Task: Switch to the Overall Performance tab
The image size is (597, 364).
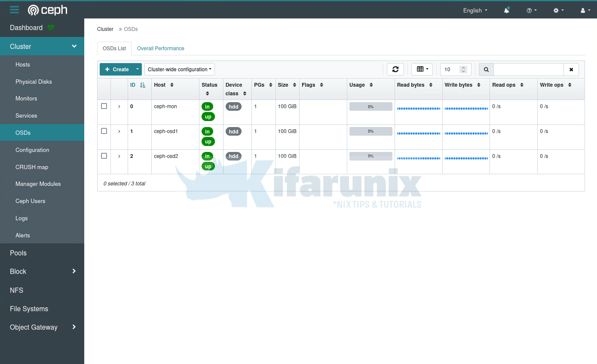Action: coord(160,49)
